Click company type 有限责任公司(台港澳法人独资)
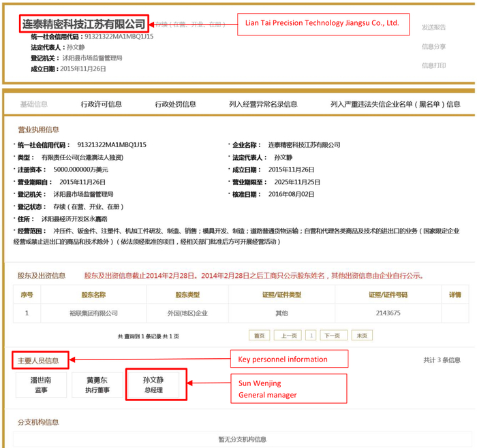The height and width of the screenshot is (448, 477). click(82, 157)
